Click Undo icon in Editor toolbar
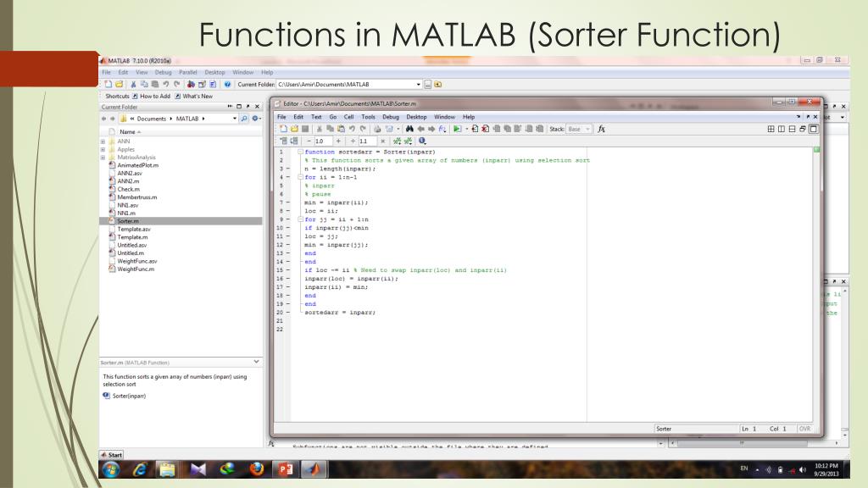This screenshot has width=868, height=488. pos(352,129)
